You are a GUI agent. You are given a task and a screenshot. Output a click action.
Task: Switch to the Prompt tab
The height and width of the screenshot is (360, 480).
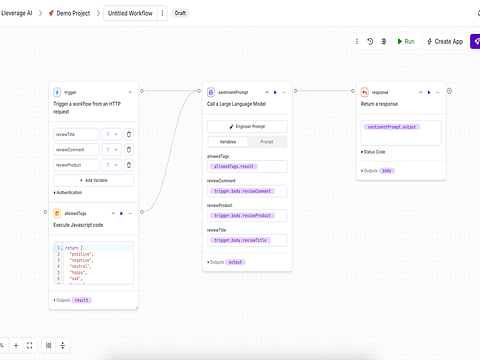tap(267, 142)
